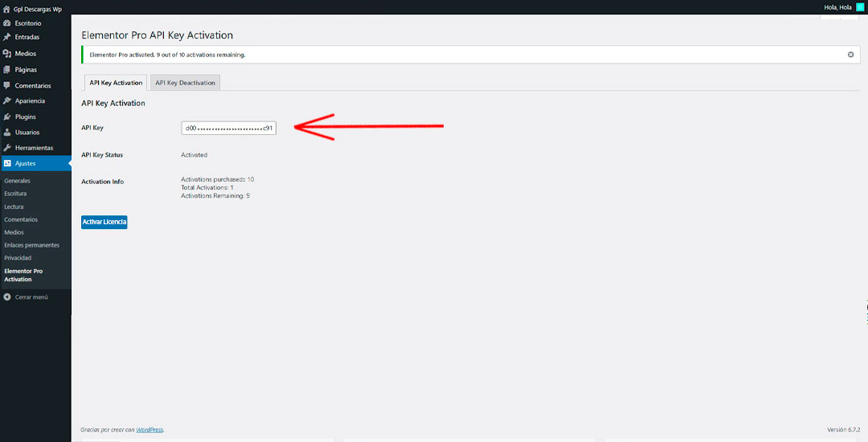Click the Activated status text
This screenshot has width=868, height=442.
[194, 155]
